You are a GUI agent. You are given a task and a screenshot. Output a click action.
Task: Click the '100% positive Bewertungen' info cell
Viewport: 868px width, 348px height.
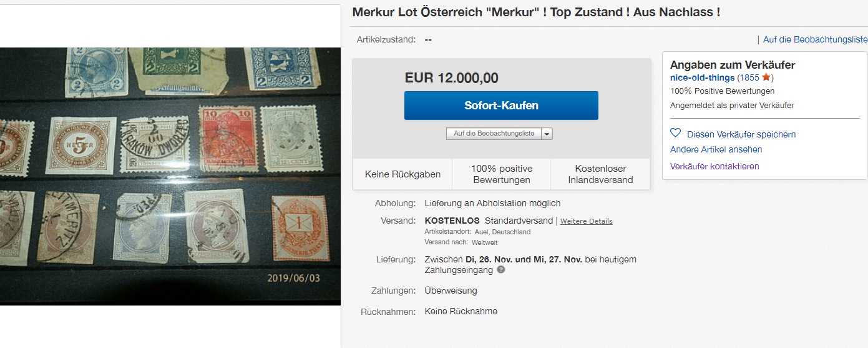click(502, 174)
